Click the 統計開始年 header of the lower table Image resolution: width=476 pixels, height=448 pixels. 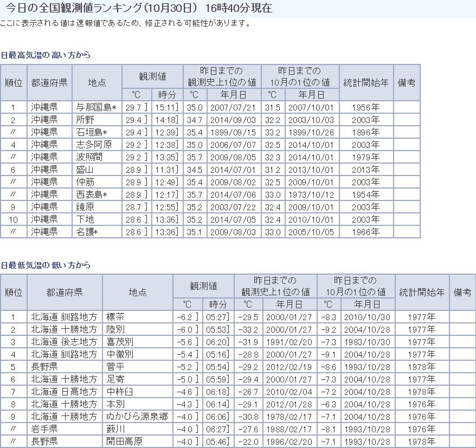click(x=422, y=292)
